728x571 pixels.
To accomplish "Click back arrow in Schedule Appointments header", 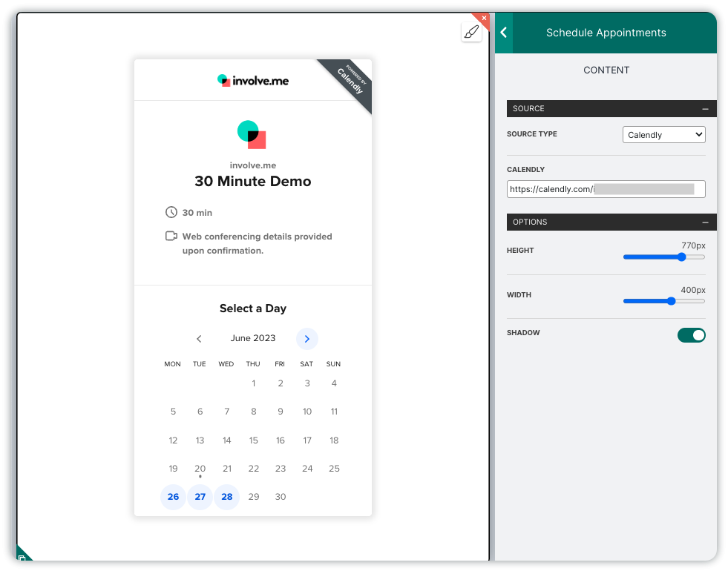I will point(504,33).
